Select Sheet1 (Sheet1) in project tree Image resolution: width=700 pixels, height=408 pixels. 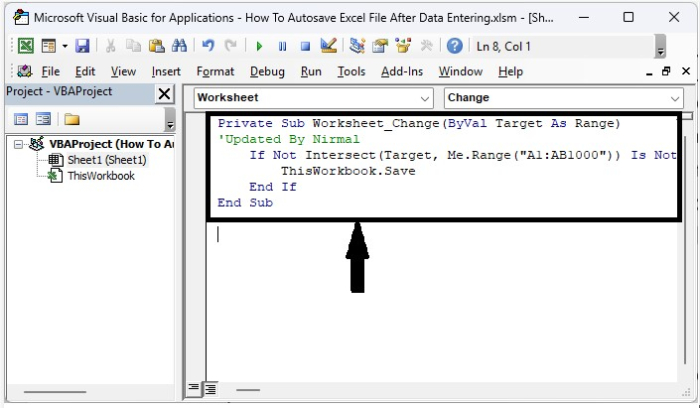click(x=107, y=160)
